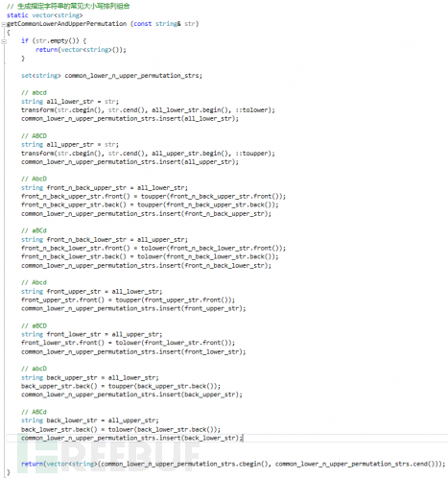The image size is (448, 480).
Task: Click the '(const string& str)' parameter list
Action: coord(164,24)
